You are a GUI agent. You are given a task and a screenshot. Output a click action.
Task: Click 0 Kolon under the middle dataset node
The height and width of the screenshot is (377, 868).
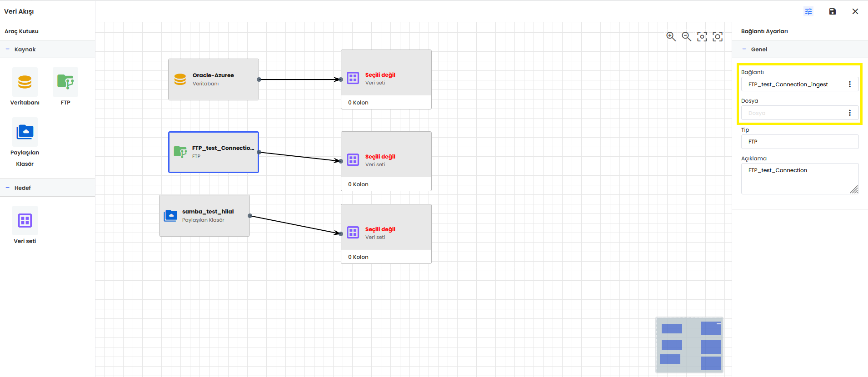[358, 184]
